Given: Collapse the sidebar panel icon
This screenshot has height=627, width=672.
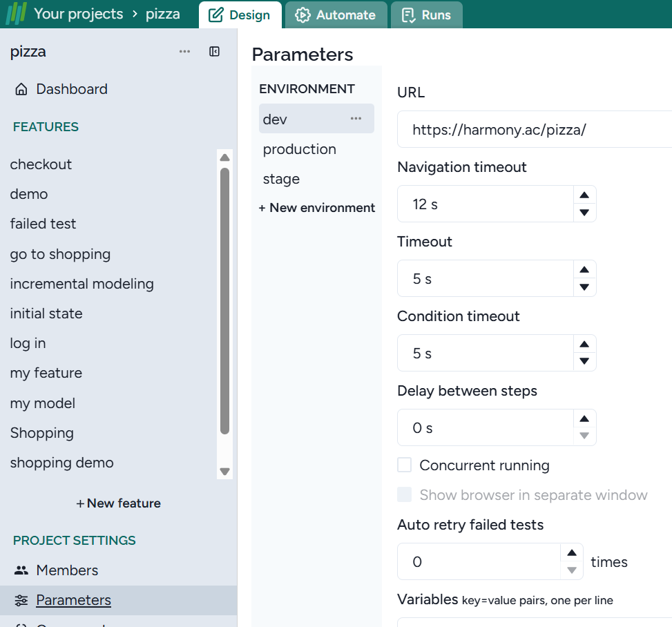Looking at the screenshot, I should click(x=214, y=52).
